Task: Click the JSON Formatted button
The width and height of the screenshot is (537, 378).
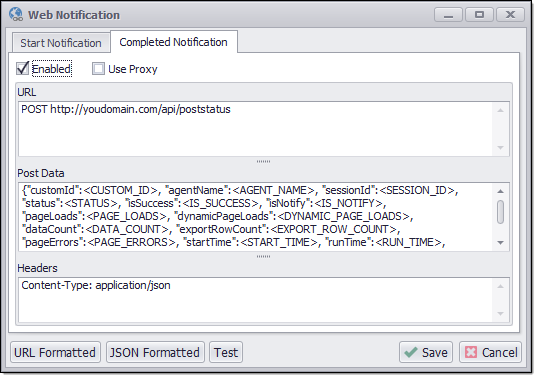Action: [x=155, y=352]
